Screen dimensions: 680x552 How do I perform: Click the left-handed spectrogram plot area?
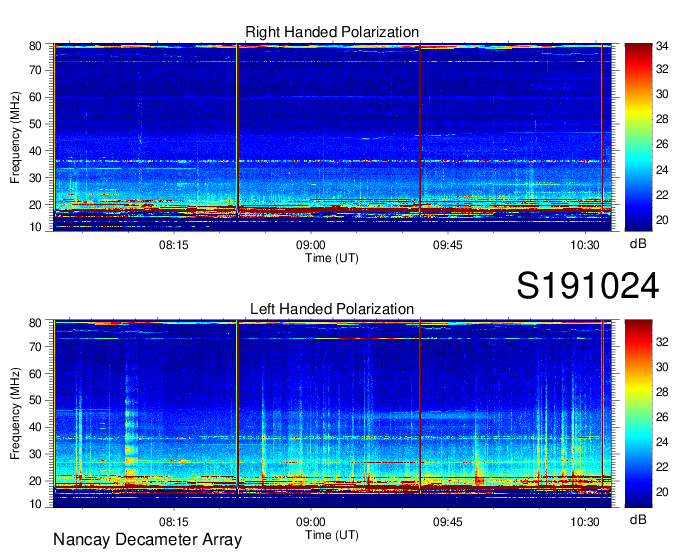tap(332, 414)
